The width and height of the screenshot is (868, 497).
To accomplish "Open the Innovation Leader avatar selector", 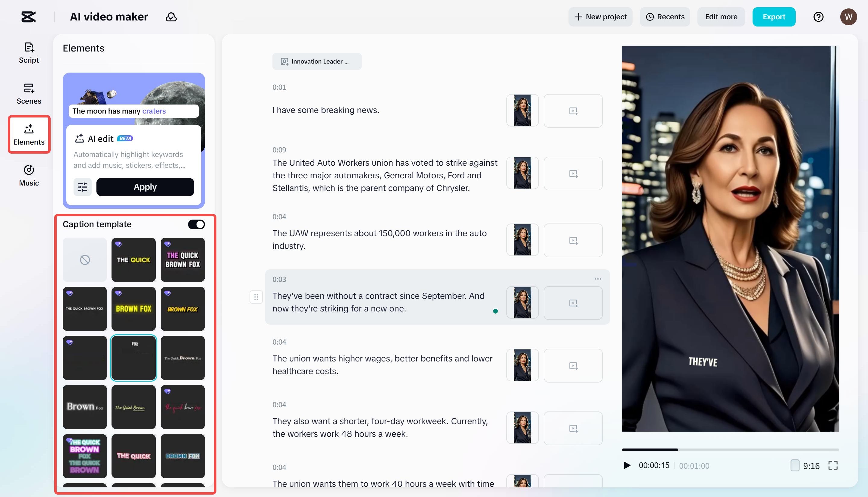I will click(x=316, y=61).
